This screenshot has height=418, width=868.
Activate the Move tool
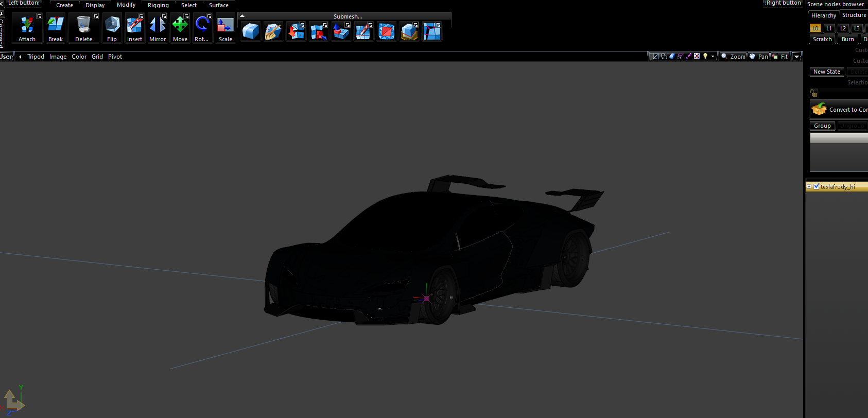[x=180, y=28]
